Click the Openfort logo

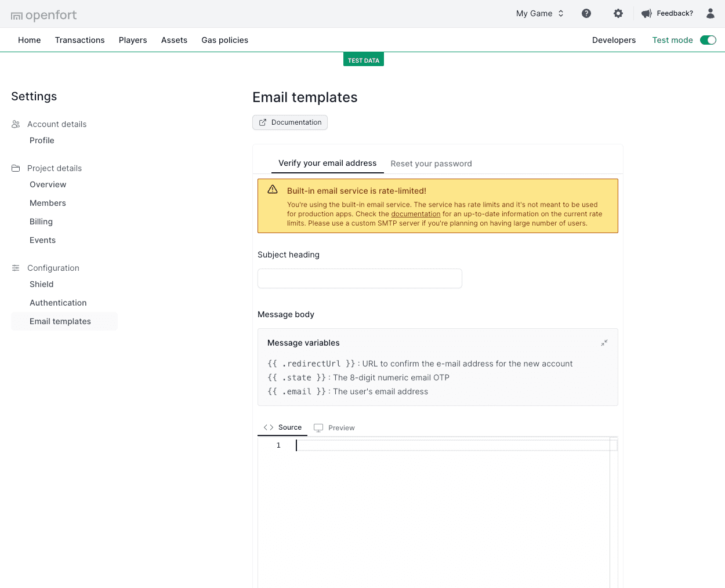pos(43,15)
